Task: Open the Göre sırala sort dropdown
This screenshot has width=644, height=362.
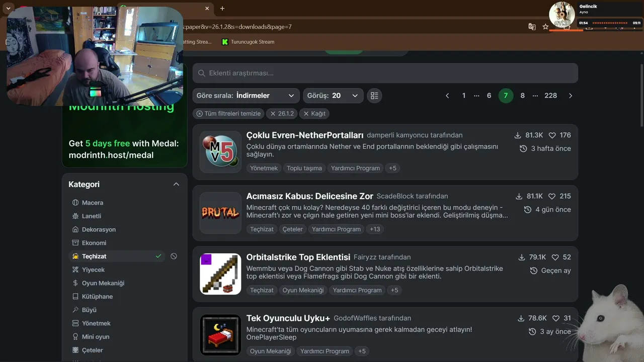Action: (246, 96)
